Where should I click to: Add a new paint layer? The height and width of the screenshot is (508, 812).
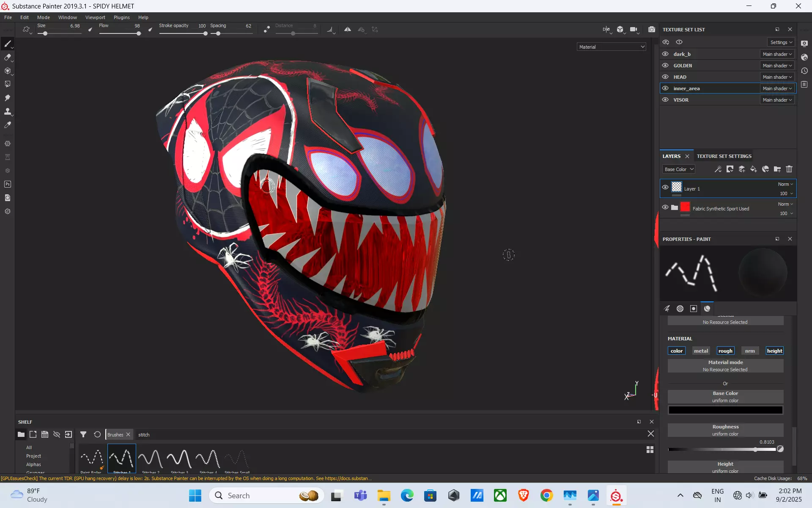742,169
